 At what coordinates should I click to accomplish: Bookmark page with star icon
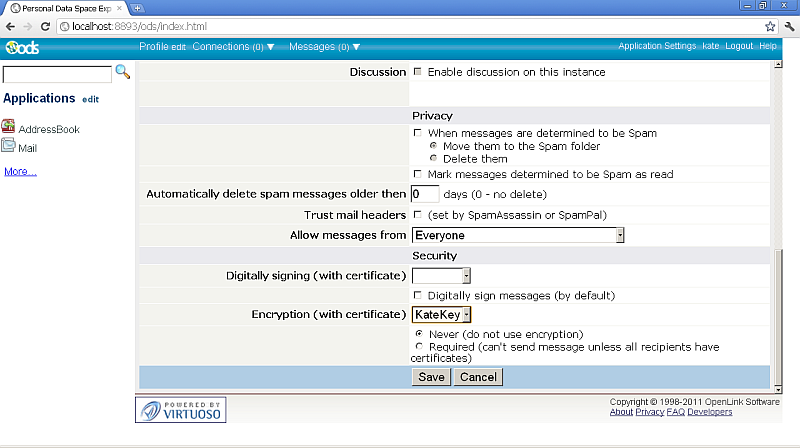[x=770, y=26]
